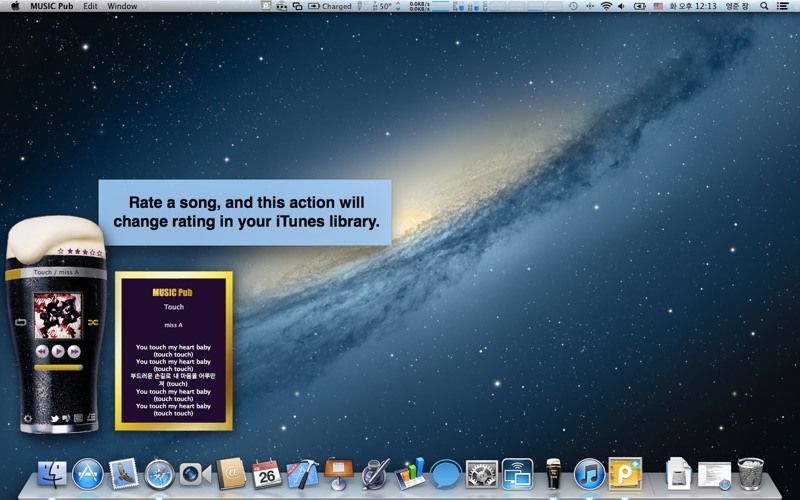
Task: Open the Edit menu
Action: click(90, 6)
